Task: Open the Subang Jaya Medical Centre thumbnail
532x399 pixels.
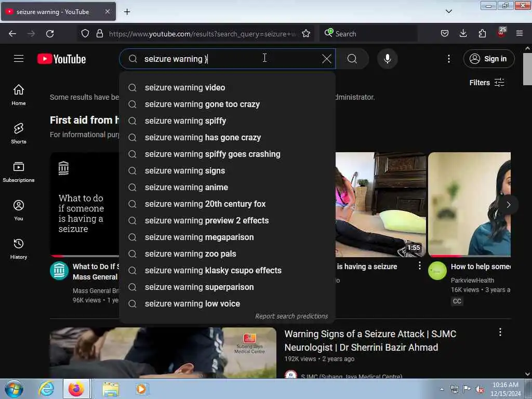Action: pyautogui.click(x=163, y=353)
